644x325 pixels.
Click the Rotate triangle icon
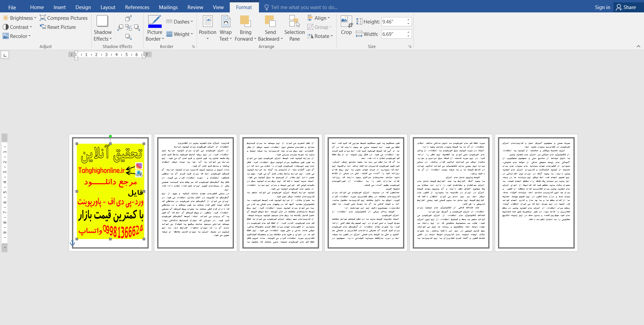coord(310,36)
